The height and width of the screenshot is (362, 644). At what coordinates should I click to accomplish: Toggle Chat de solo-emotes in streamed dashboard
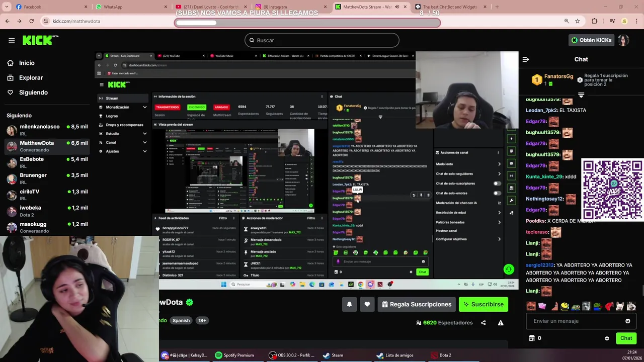(x=497, y=193)
